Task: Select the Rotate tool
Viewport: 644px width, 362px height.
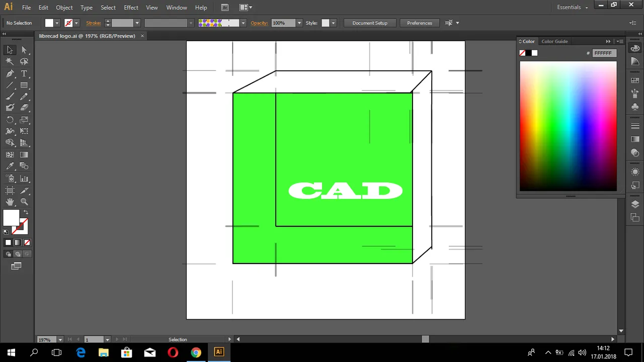Action: pos(10,120)
